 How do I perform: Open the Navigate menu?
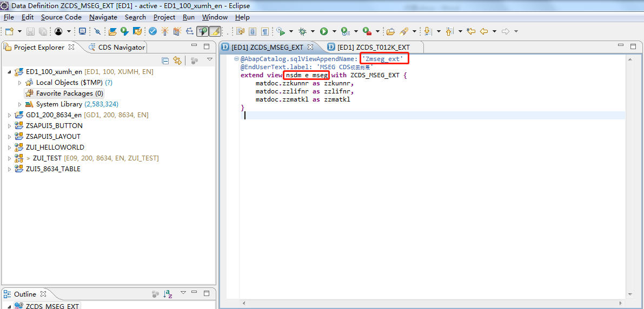[x=103, y=17]
